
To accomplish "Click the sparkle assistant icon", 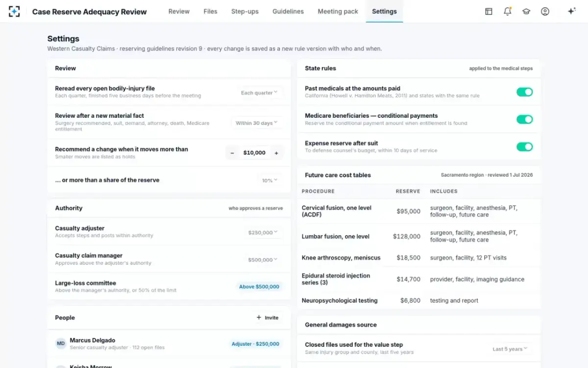I will tap(571, 11).
